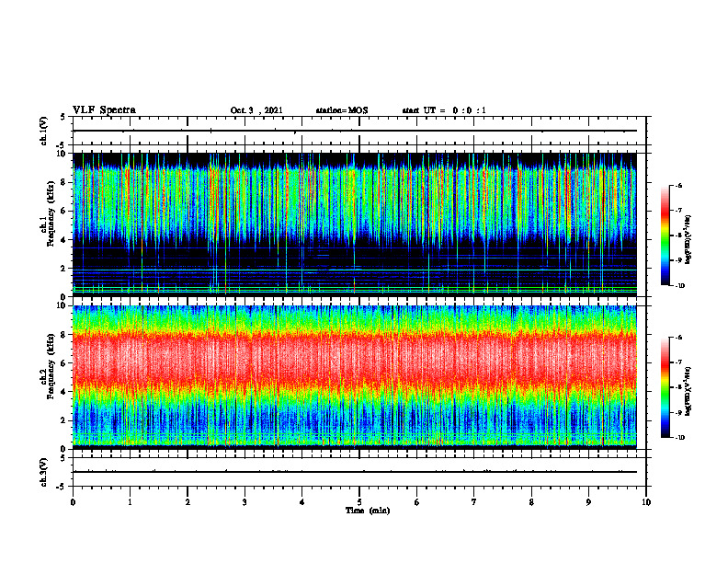Click time-axis tick label "7"

(474, 502)
